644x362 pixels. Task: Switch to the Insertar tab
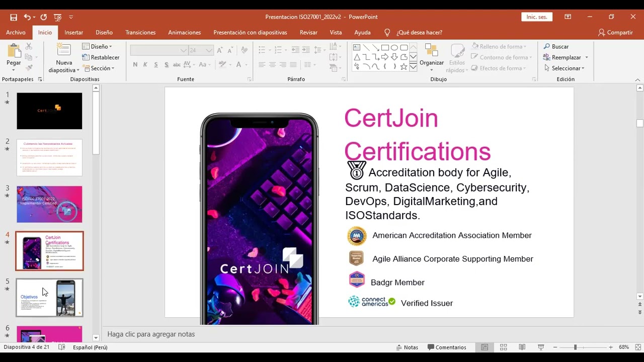(74, 33)
